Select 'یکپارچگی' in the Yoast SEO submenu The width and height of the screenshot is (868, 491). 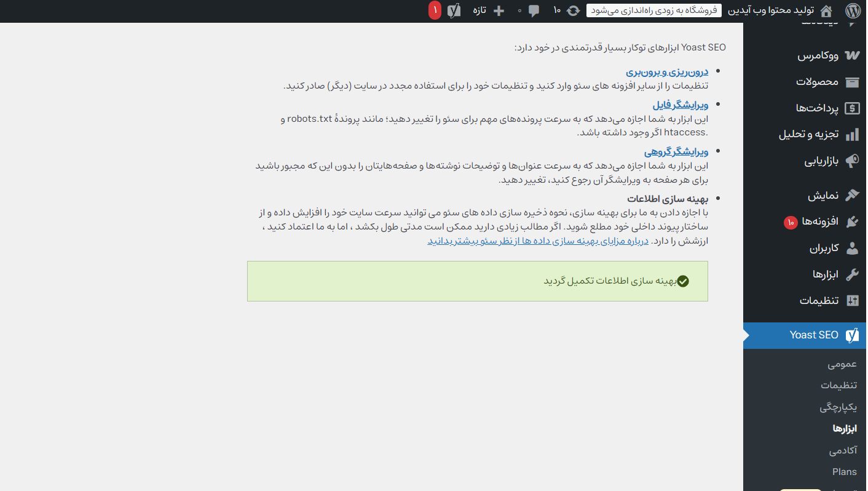(838, 407)
